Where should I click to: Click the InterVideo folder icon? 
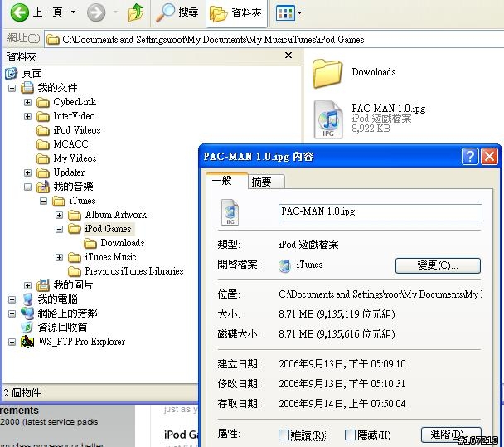click(43, 116)
